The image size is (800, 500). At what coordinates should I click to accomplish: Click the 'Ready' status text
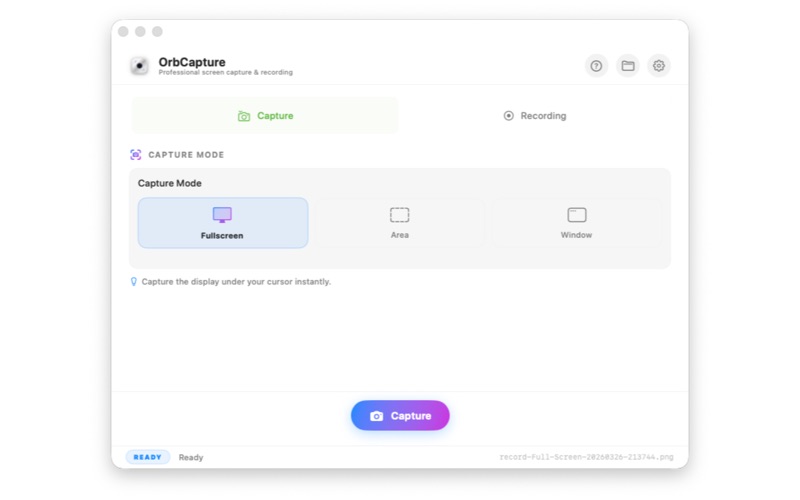[191, 458]
